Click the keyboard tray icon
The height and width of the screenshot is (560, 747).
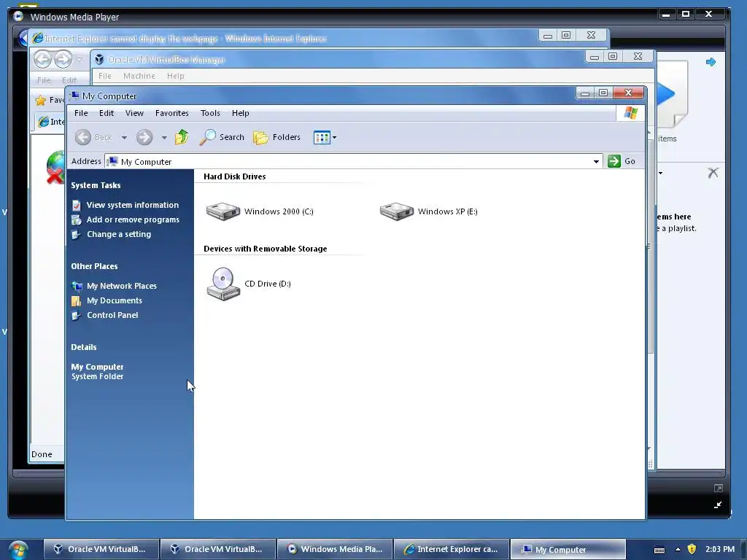point(659,550)
